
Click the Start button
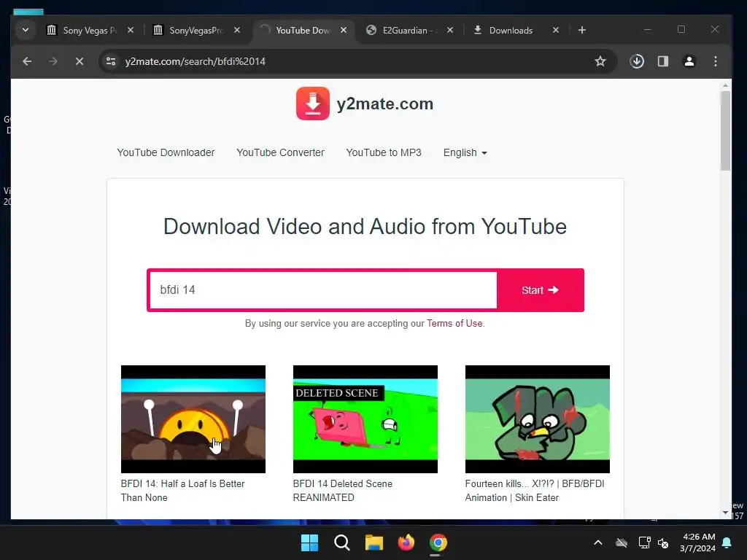pyautogui.click(x=540, y=290)
